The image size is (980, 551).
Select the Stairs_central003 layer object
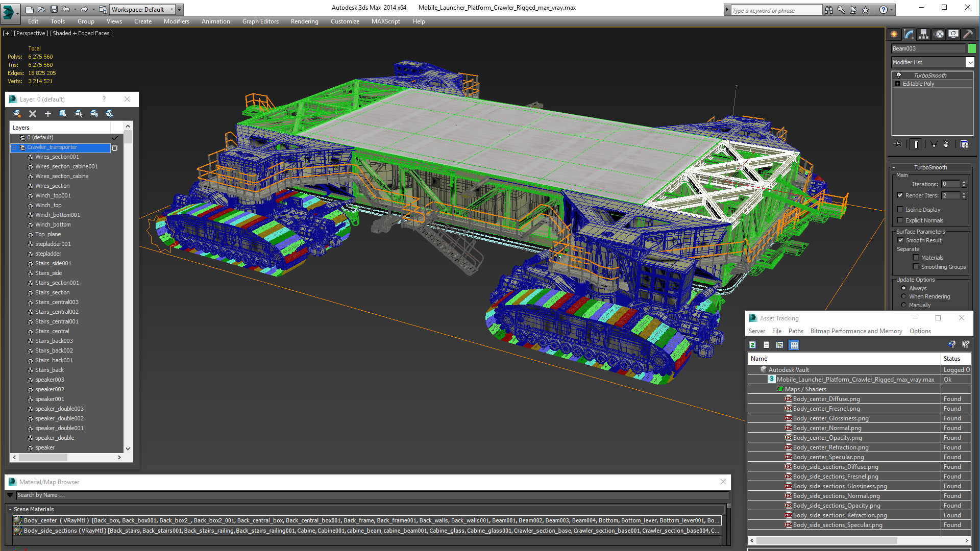tap(57, 302)
